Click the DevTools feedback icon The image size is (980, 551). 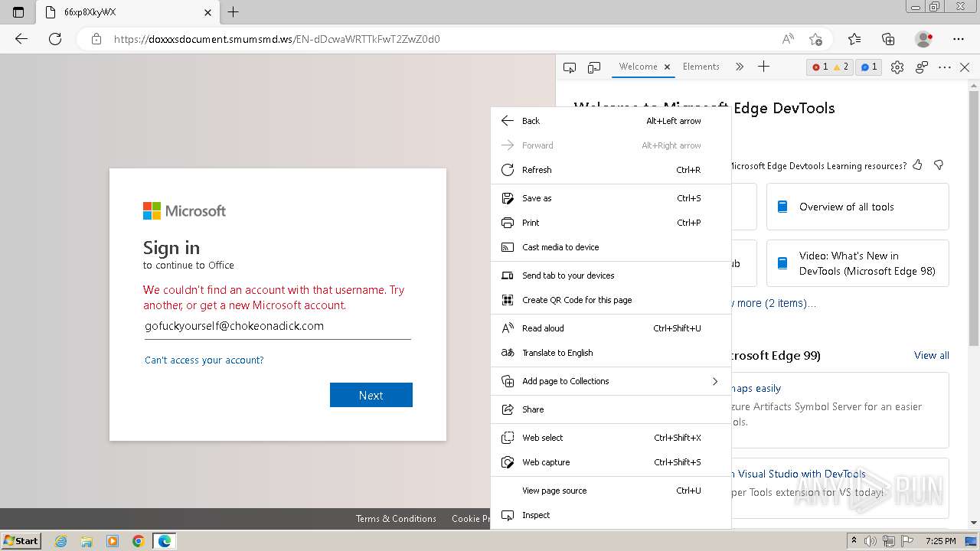pyautogui.click(x=922, y=67)
